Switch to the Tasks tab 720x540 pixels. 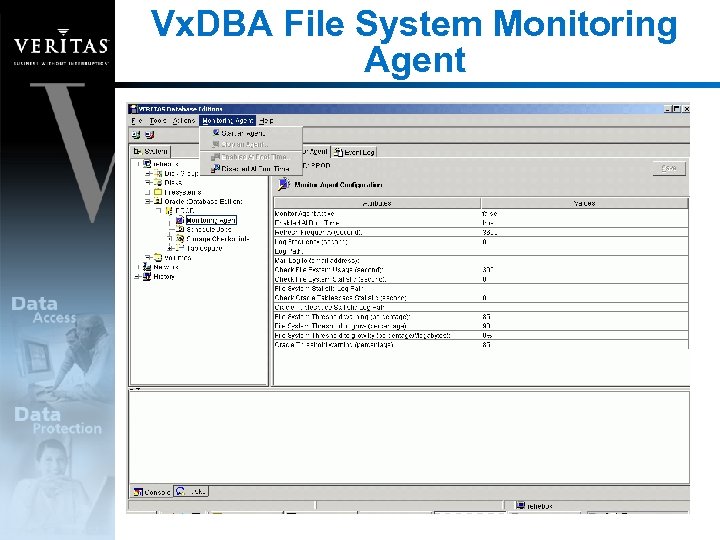(191, 492)
